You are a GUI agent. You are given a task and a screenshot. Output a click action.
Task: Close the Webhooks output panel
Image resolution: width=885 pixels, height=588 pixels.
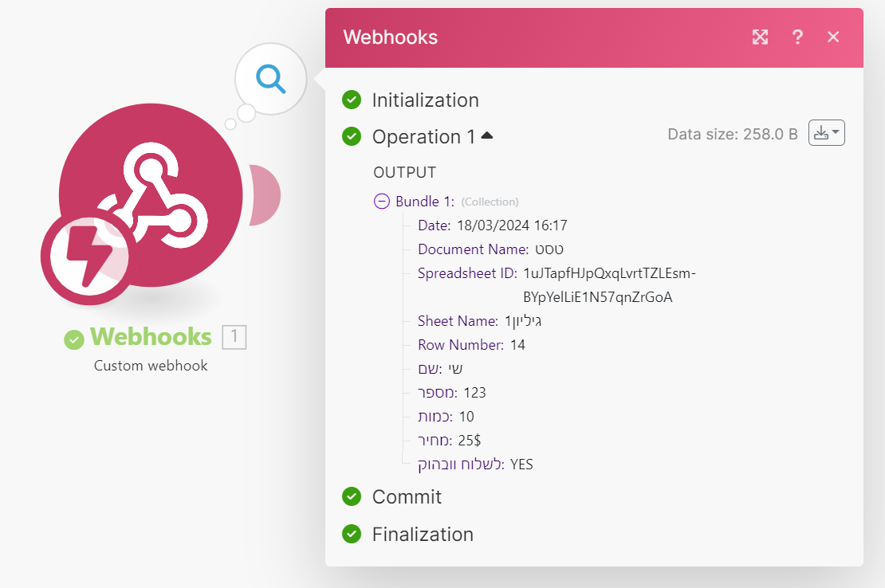833,37
